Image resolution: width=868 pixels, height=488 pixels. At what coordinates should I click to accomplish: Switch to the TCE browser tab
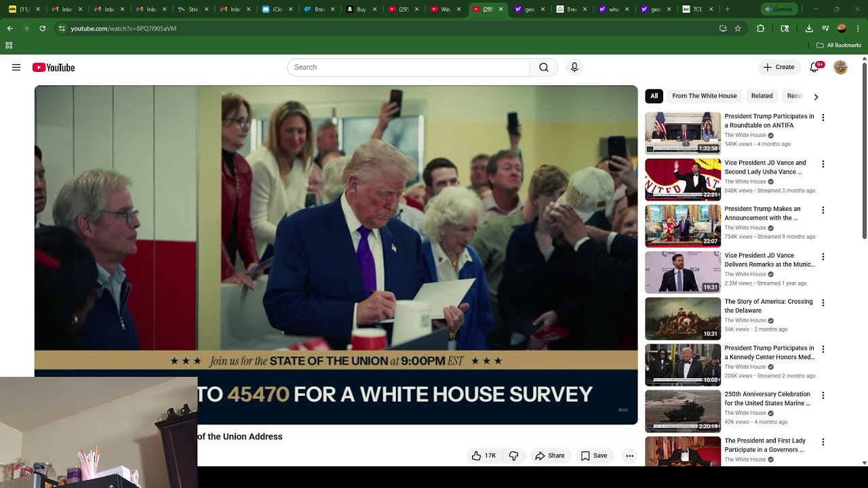point(697,9)
